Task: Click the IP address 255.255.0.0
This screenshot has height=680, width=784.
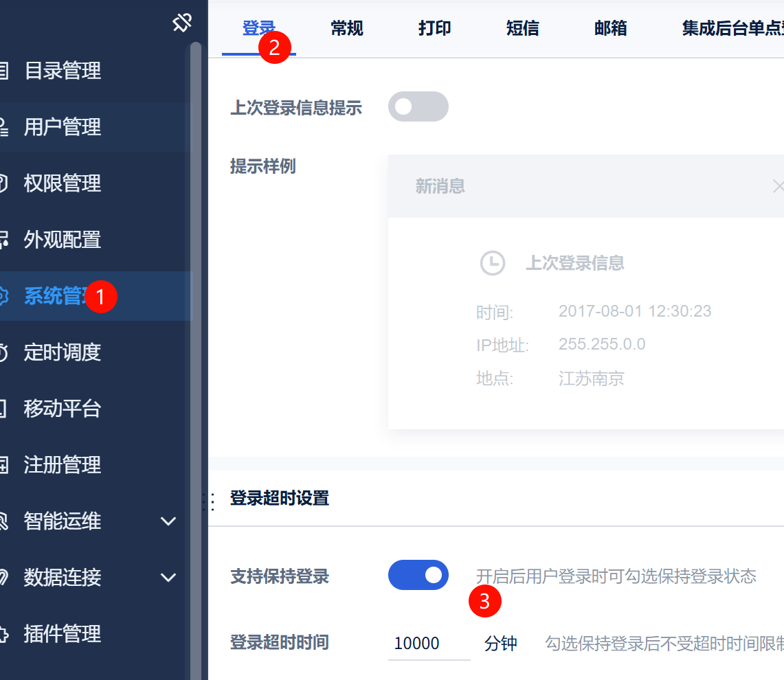Action: pos(601,345)
